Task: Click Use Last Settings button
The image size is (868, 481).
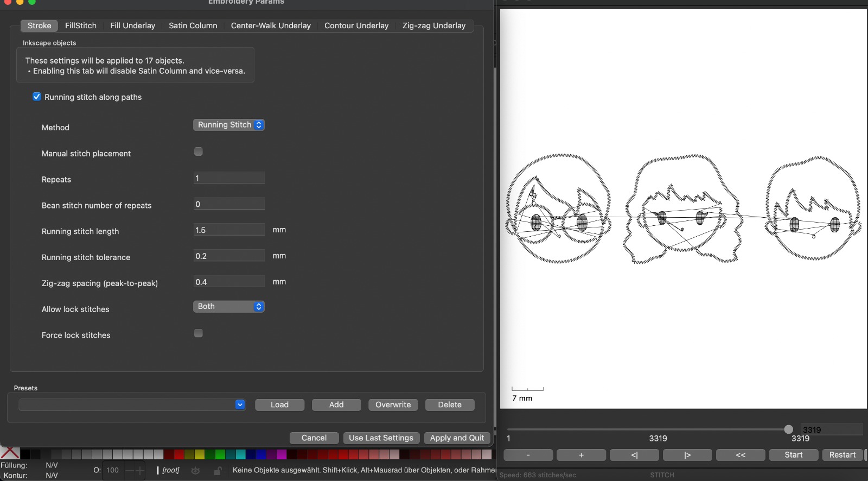Action: (381, 438)
